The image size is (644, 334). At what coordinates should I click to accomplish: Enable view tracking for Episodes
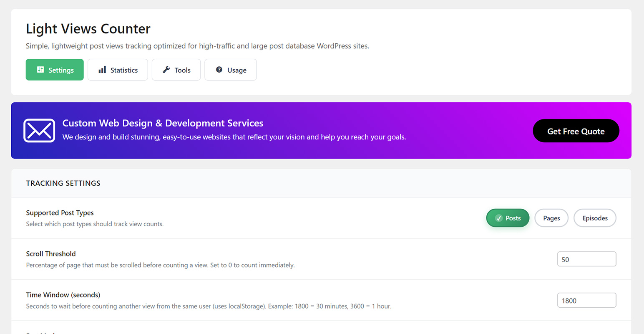(594, 218)
